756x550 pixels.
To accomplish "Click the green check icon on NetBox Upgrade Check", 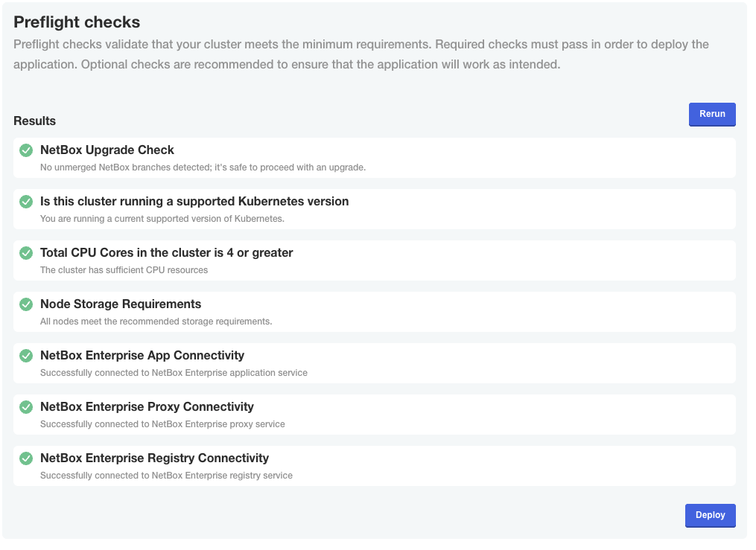I will (27, 150).
